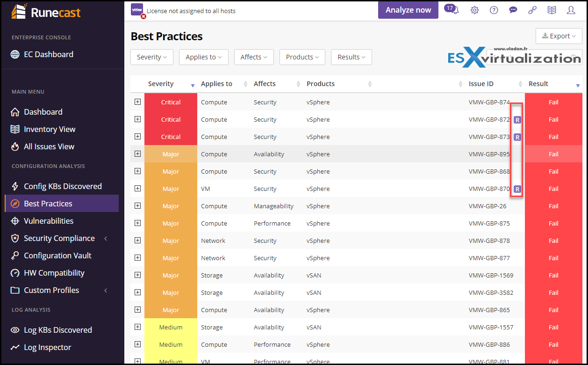Viewport: 588px width, 365px height.
Task: Open the Severity filter dropdown
Action: 152,57
